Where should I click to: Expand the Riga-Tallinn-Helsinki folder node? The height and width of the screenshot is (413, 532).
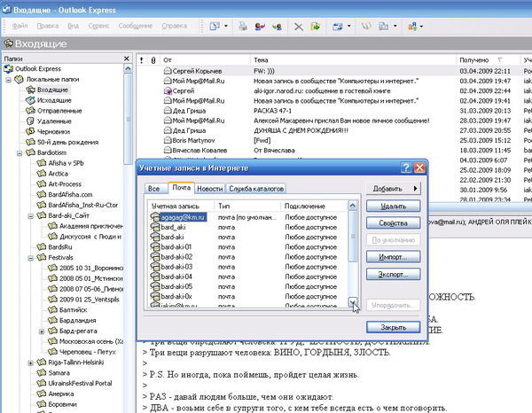pyautogui.click(x=30, y=362)
